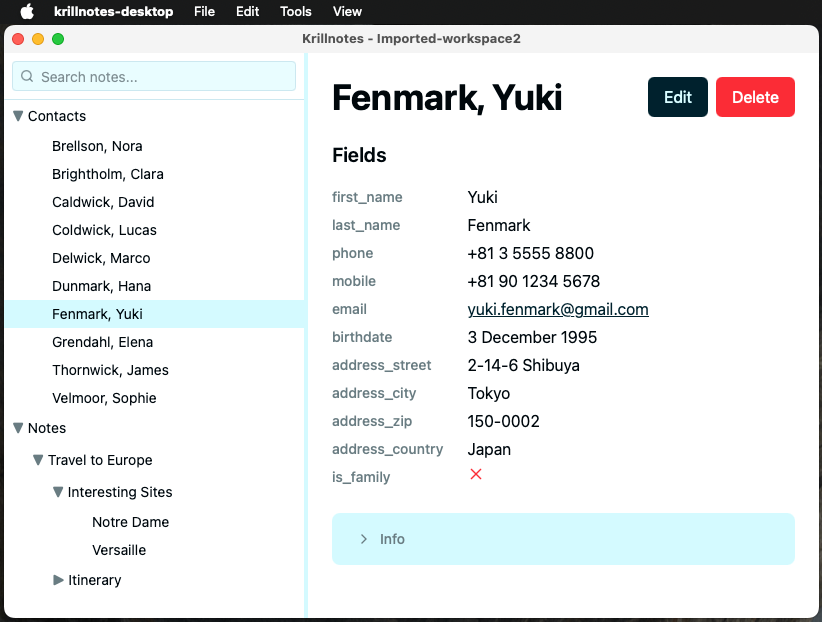Screen dimensions: 822x622
Task: Expand the Itinerary node
Action: coord(59,580)
